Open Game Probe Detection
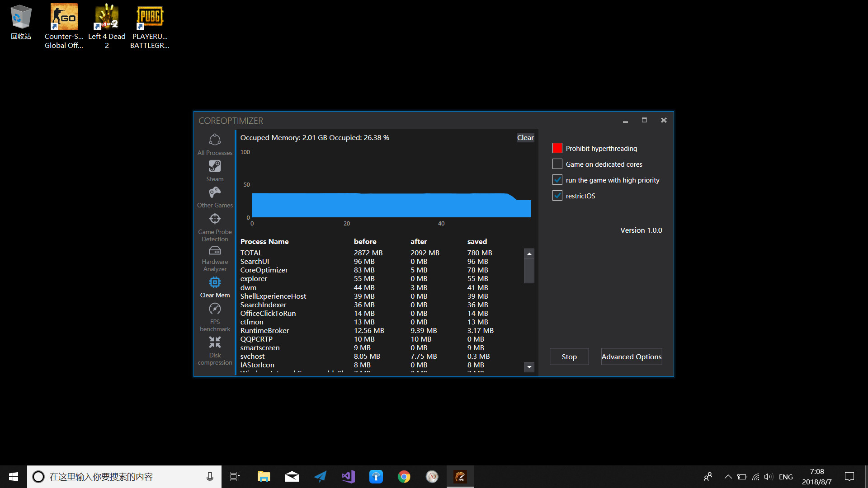Image resolution: width=868 pixels, height=488 pixels. 215,224
